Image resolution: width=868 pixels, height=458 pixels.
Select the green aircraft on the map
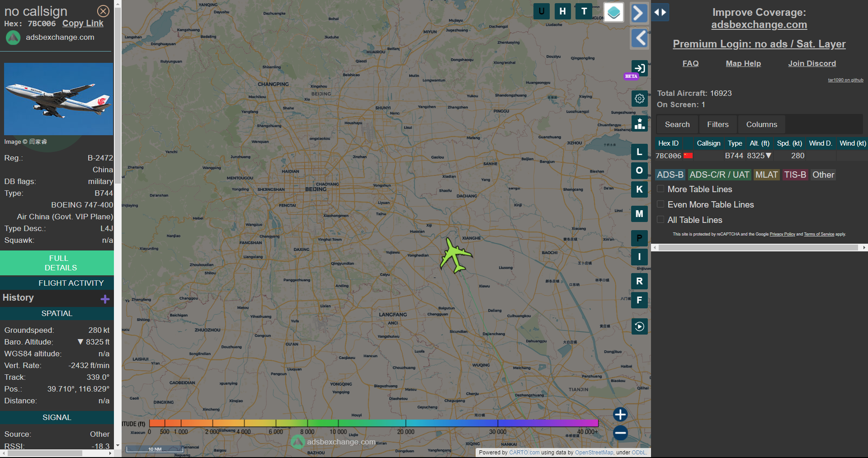pyautogui.click(x=456, y=256)
